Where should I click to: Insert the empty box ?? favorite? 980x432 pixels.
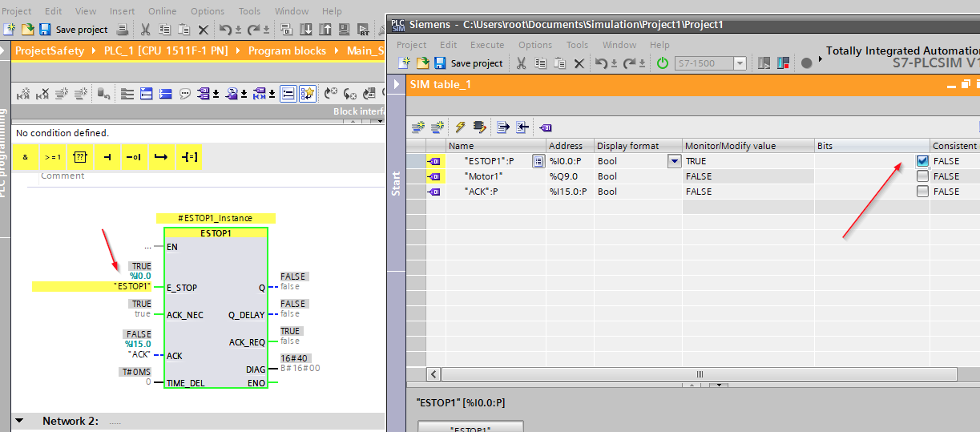(80, 157)
